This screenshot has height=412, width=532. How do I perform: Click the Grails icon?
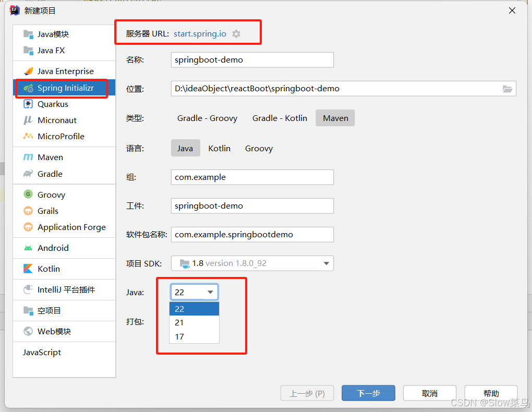[28, 211]
